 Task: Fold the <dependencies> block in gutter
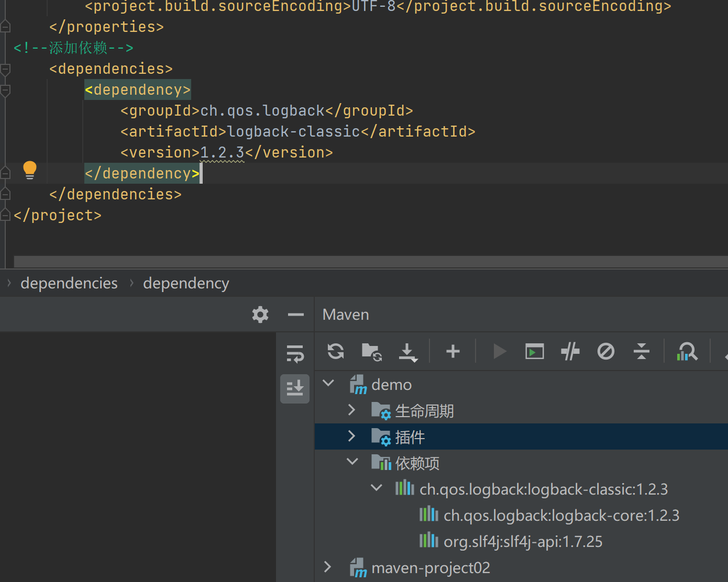(x=5, y=69)
